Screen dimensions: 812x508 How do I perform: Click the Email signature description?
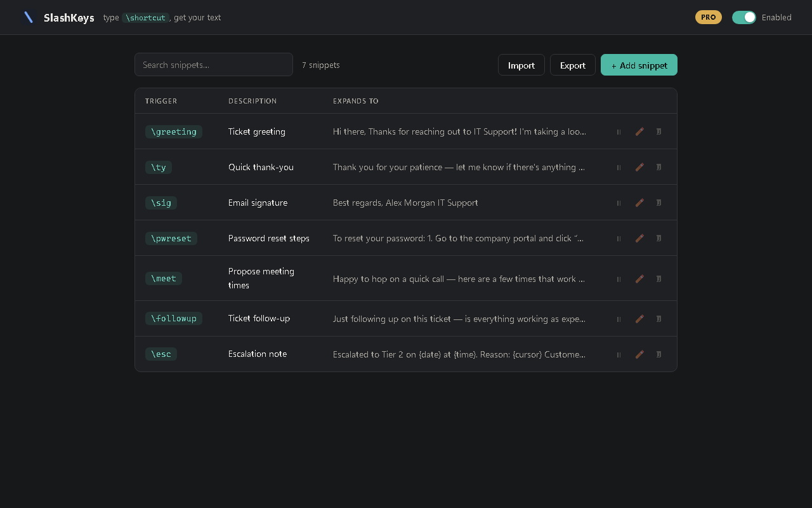point(258,203)
